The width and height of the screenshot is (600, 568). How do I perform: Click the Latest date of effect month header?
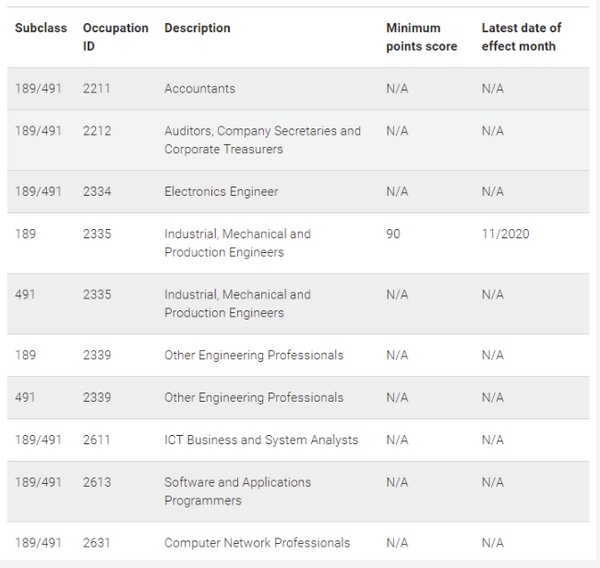click(521, 37)
